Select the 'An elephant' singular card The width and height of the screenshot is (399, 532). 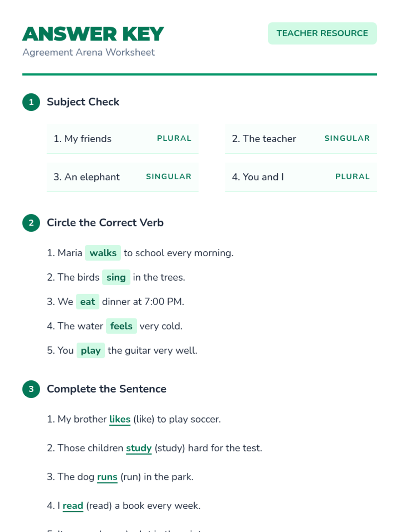122,177
